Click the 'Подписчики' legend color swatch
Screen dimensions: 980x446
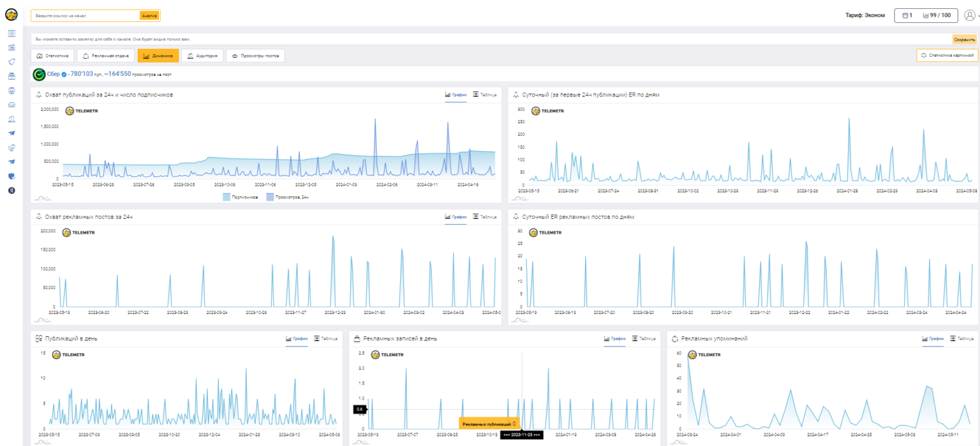click(227, 197)
